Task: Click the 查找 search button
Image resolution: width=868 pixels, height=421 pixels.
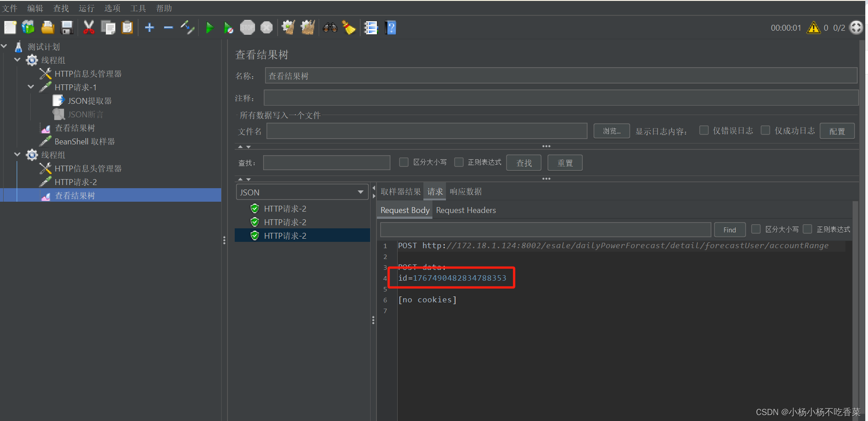Action: 524,163
